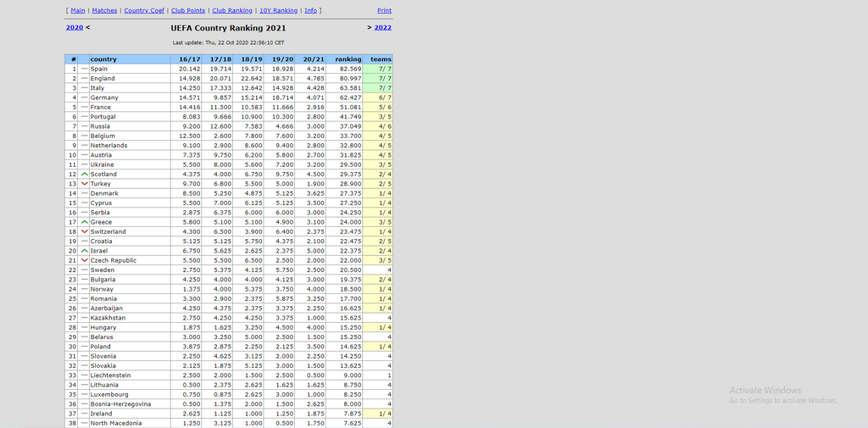Click the unchanged dash icon beside Denmark
The width and height of the screenshot is (868, 428).
(84, 193)
